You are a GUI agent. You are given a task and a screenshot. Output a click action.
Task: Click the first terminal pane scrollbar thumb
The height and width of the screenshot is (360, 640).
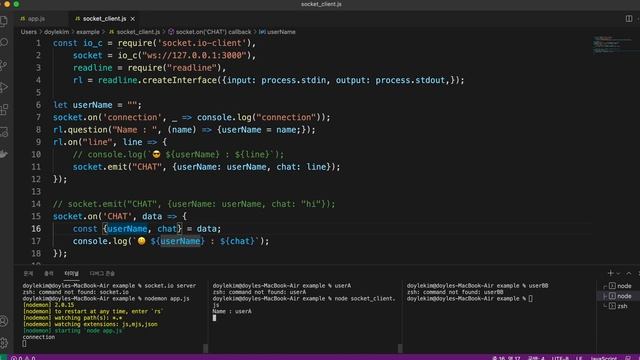pyautogui.click(x=206, y=348)
